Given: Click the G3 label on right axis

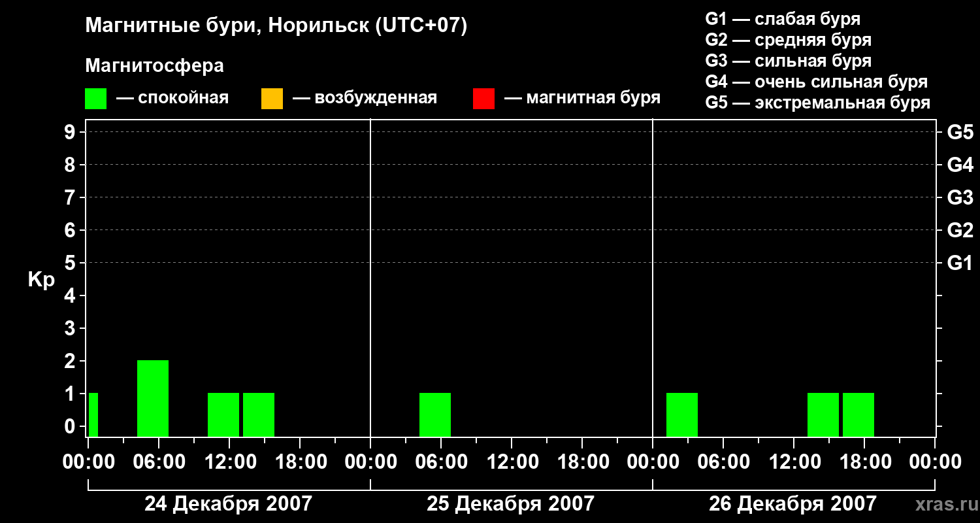Looking at the screenshot, I should (960, 197).
